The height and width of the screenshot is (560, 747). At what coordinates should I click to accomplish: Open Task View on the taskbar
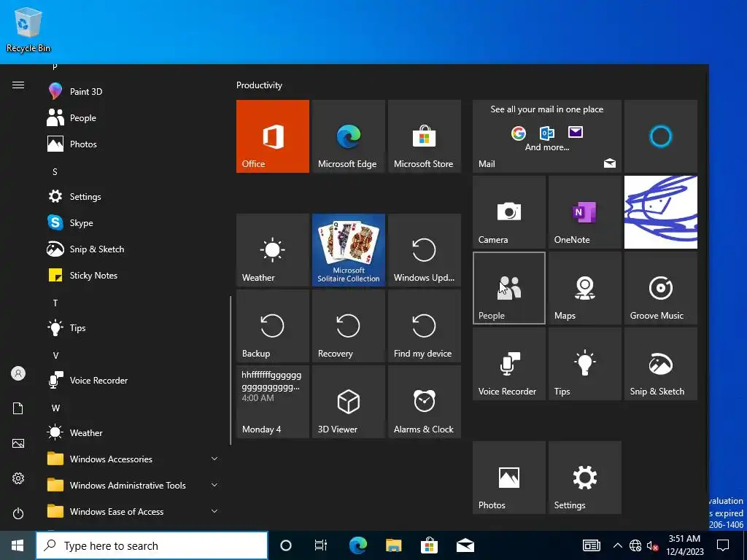[x=321, y=545]
